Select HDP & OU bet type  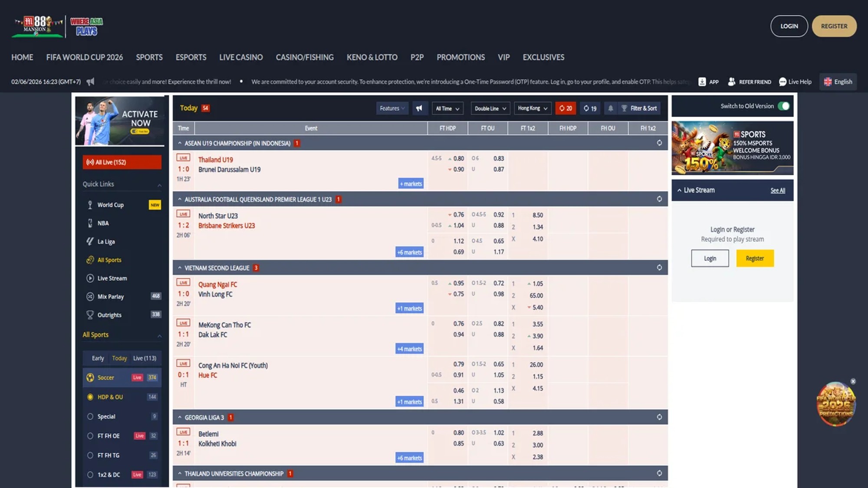pos(122,397)
